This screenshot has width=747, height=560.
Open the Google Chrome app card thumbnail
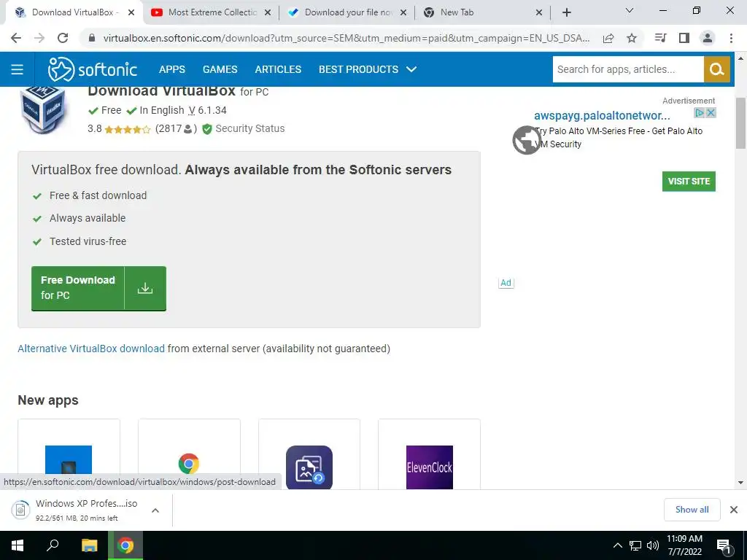coord(189,464)
